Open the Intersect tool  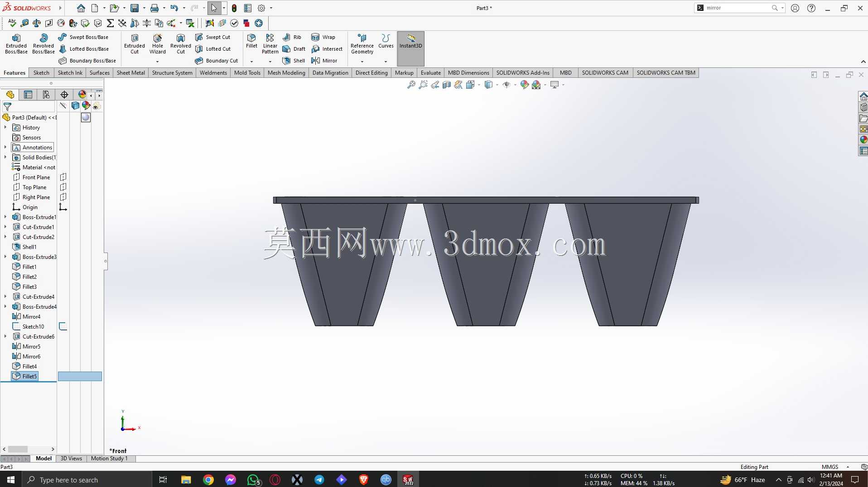coord(327,49)
